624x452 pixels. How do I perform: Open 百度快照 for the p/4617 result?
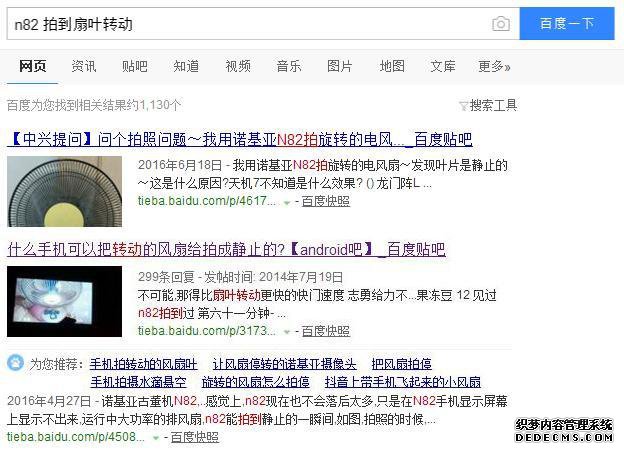pyautogui.click(x=326, y=201)
